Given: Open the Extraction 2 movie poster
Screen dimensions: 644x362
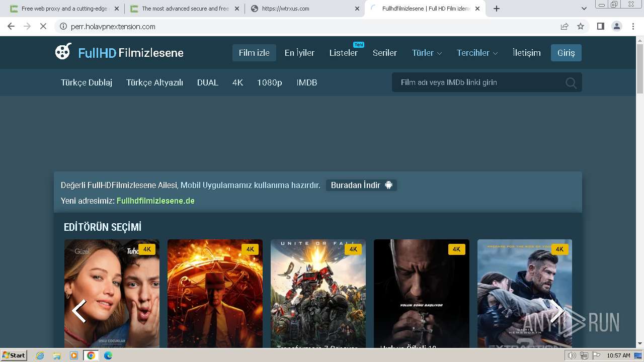Looking at the screenshot, I should tap(525, 294).
